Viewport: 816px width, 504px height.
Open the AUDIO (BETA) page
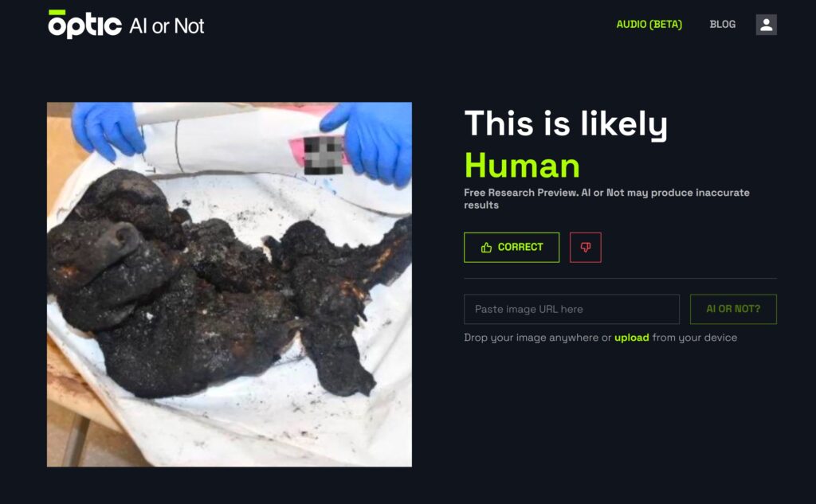(x=649, y=25)
